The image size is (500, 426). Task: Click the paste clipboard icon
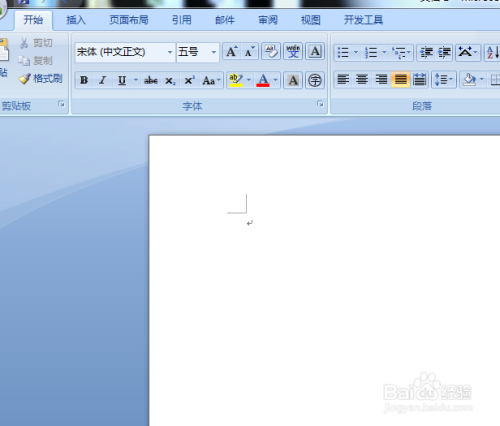4,50
